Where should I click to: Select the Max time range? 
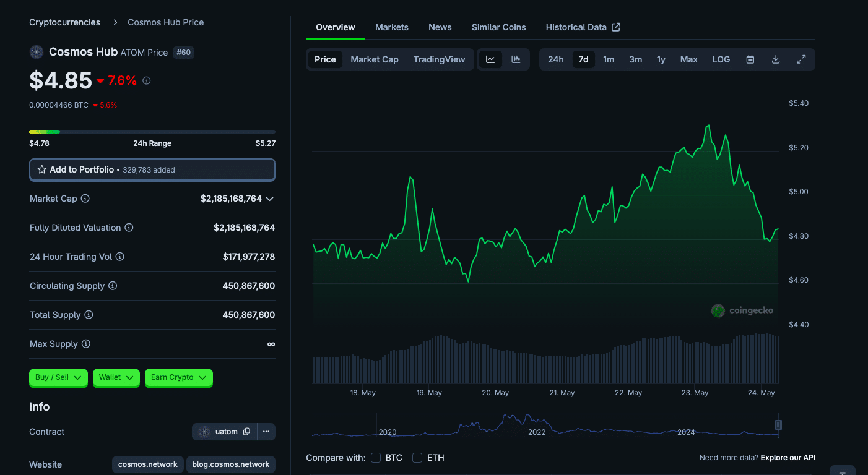[689, 59]
